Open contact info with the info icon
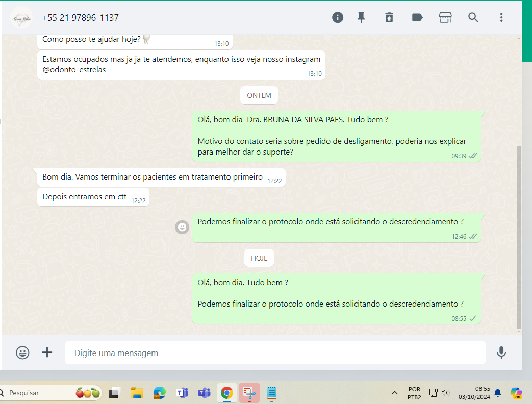 tap(338, 18)
